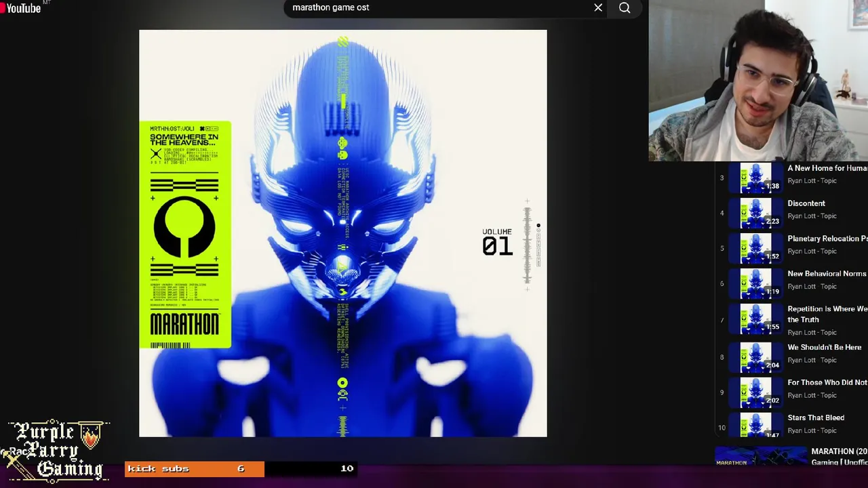Open 'New Behavioral Norms' track thumbnail
Viewport: 868px width, 488px height.
tap(755, 283)
